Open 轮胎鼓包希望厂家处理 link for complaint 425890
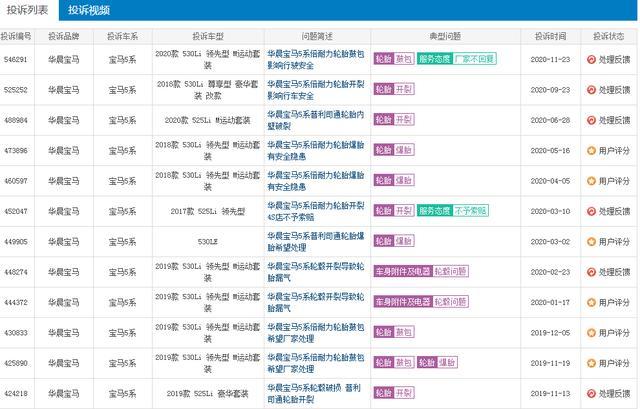Viewport: 640px width, 409px height. pyautogui.click(x=316, y=363)
